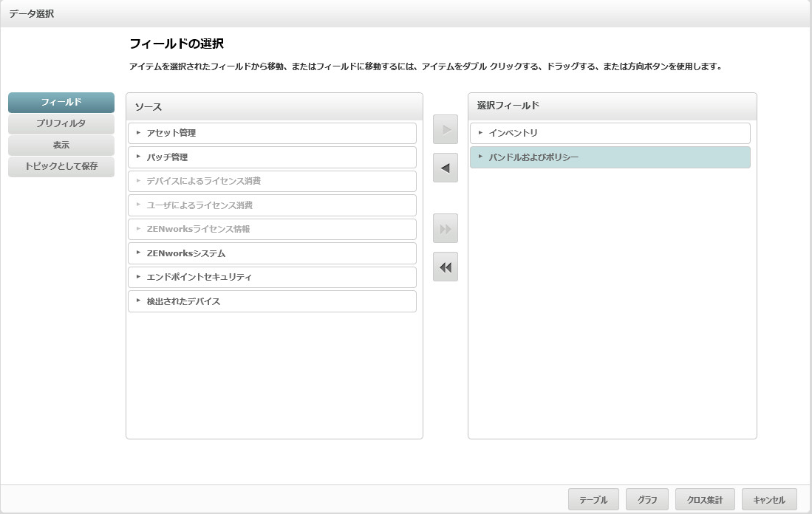Cancel with the キャンセル button
The image size is (812, 514).
(x=768, y=500)
